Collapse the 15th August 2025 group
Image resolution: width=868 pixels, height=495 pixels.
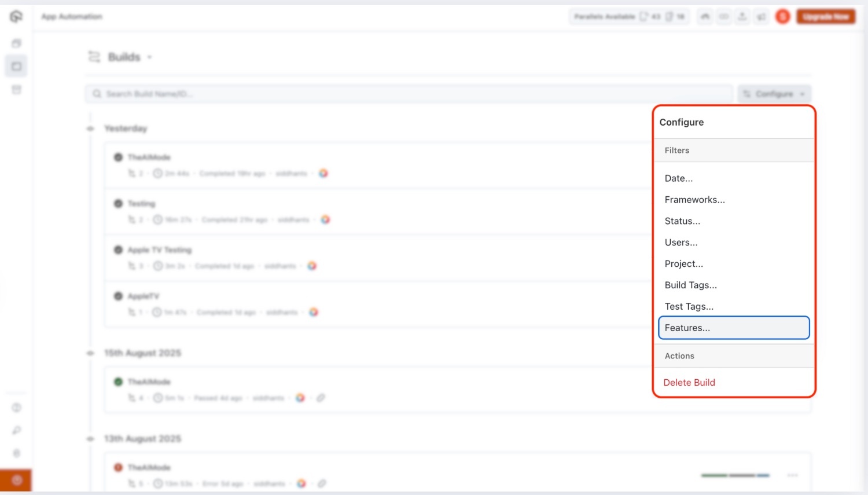[x=90, y=353]
